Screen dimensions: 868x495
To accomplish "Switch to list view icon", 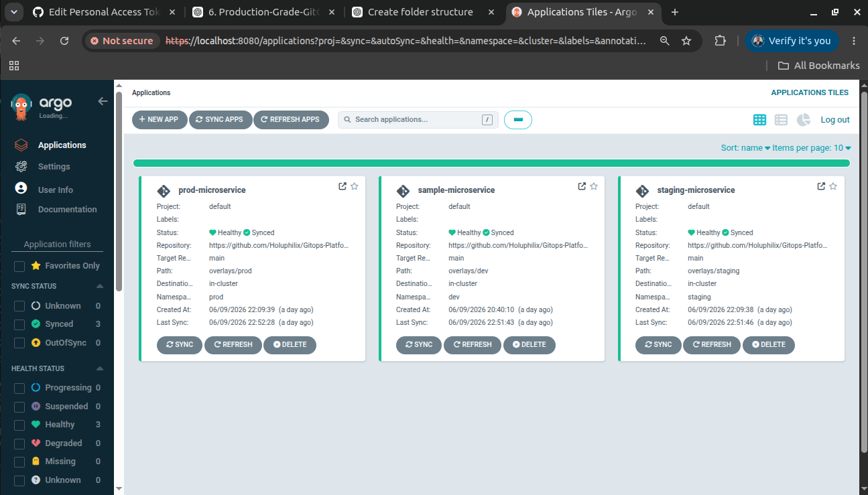I will pyautogui.click(x=781, y=120).
